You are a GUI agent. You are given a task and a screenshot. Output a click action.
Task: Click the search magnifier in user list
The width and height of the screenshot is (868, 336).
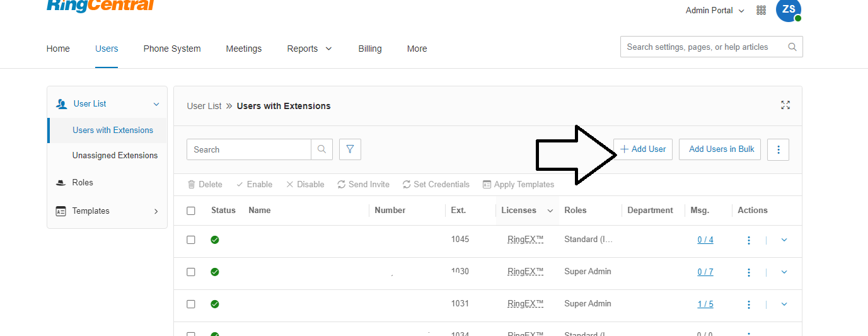tap(321, 149)
